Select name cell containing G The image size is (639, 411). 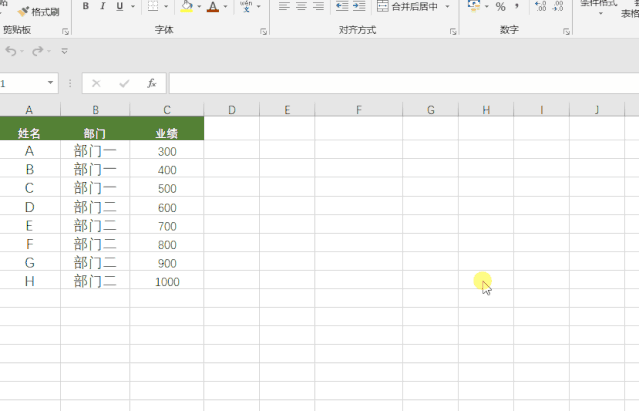coord(29,262)
